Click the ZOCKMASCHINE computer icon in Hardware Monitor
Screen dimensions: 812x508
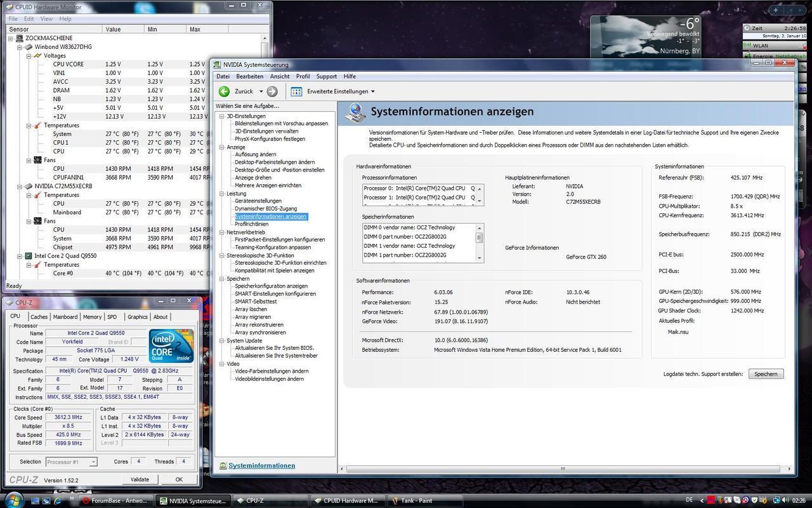tap(20, 38)
